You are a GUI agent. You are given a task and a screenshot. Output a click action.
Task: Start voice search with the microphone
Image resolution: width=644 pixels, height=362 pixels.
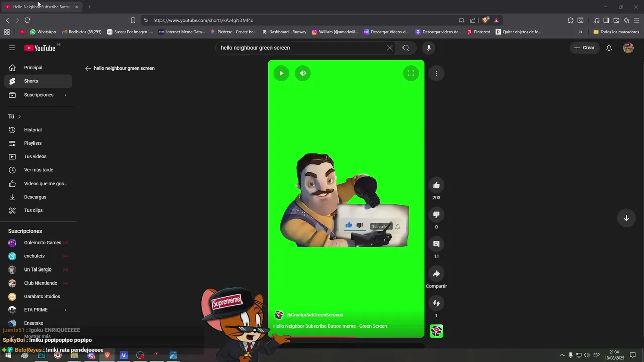click(x=429, y=48)
